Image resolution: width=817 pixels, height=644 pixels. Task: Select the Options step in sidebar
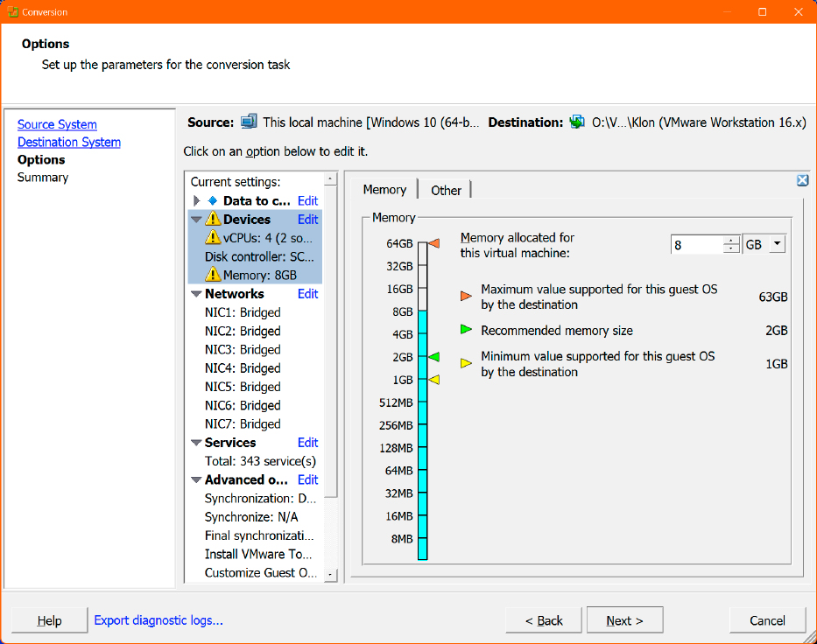coord(41,160)
